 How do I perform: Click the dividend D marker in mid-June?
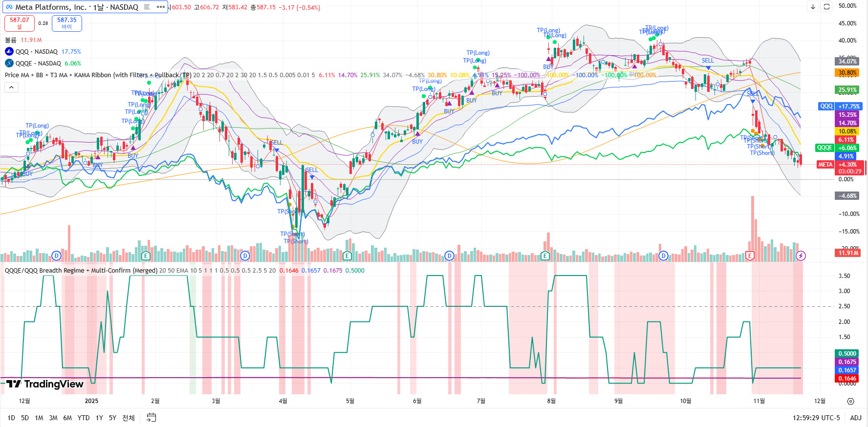(450, 256)
